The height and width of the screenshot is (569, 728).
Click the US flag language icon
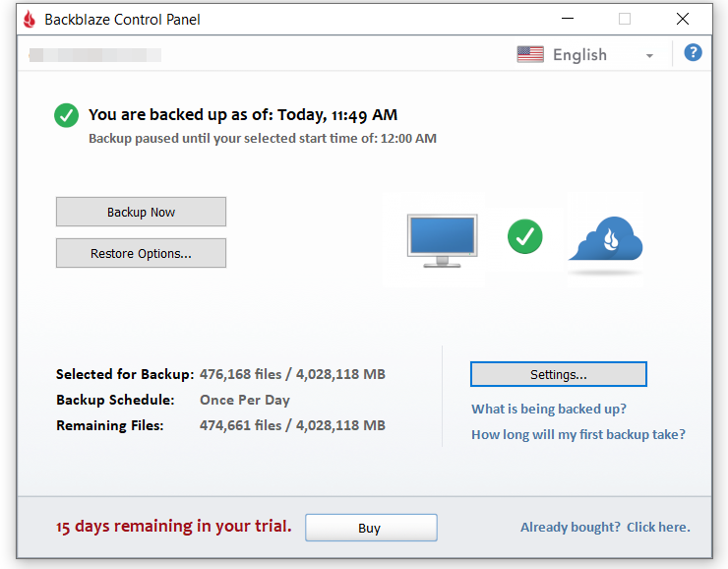(x=530, y=55)
